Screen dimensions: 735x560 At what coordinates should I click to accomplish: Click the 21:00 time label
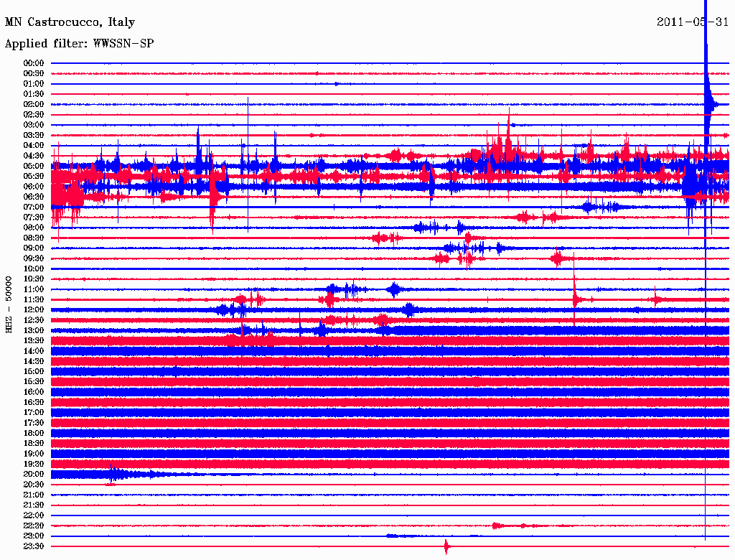[x=34, y=495]
